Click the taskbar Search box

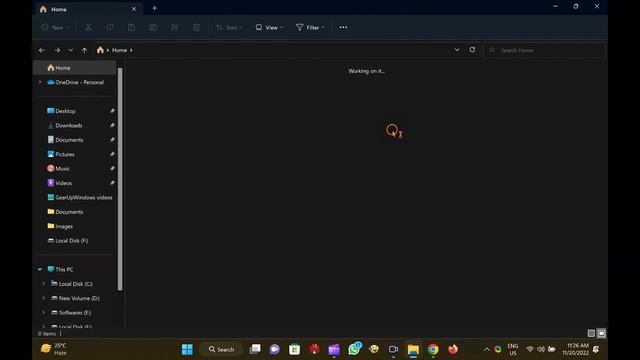(x=221, y=349)
